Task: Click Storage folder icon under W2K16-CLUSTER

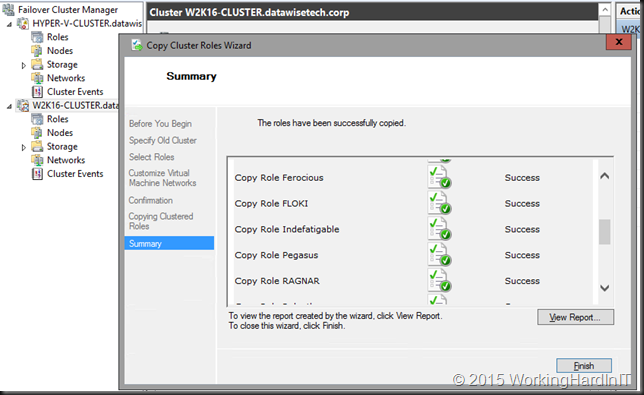Action: point(37,147)
